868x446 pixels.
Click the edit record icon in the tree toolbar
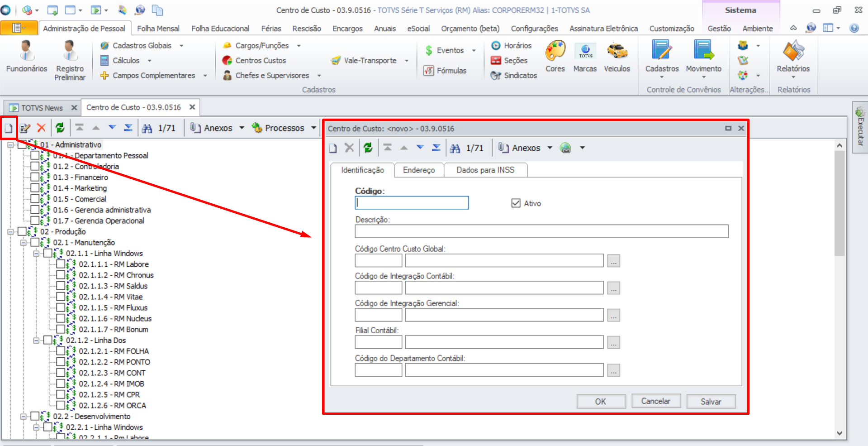pos(25,128)
